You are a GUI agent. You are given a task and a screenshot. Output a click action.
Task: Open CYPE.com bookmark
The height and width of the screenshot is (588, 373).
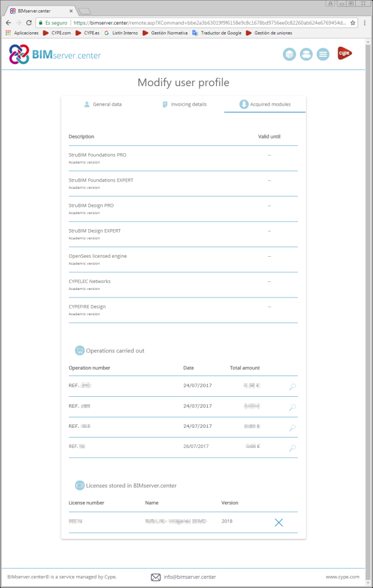tap(57, 33)
